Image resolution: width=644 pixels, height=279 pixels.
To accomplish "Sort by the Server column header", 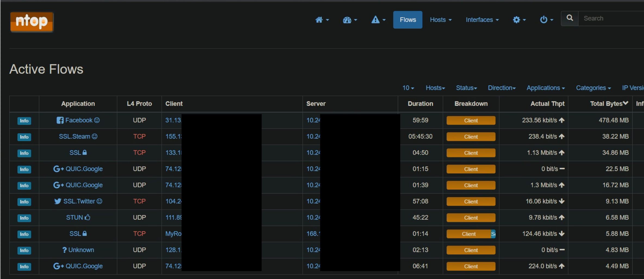I will tap(316, 104).
